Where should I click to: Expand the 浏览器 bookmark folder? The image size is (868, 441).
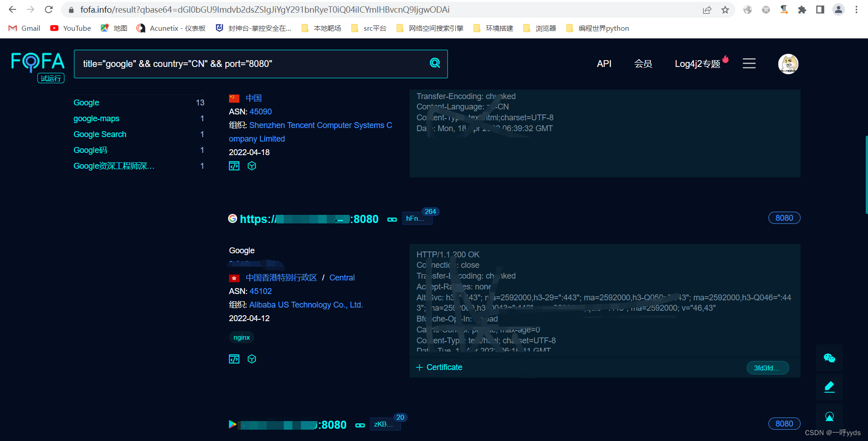[539, 28]
